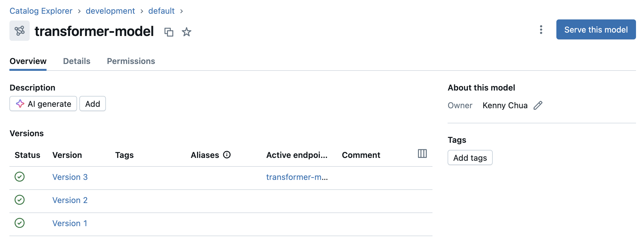Open the Version 2 link
Screen dimensions: 644x245
[70, 200]
